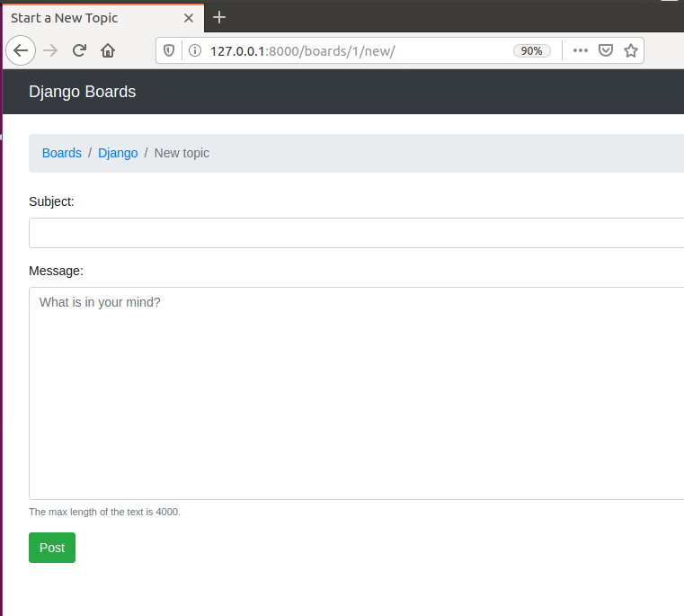Focus the Subject input field
The width and height of the screenshot is (684, 616).
(x=357, y=233)
